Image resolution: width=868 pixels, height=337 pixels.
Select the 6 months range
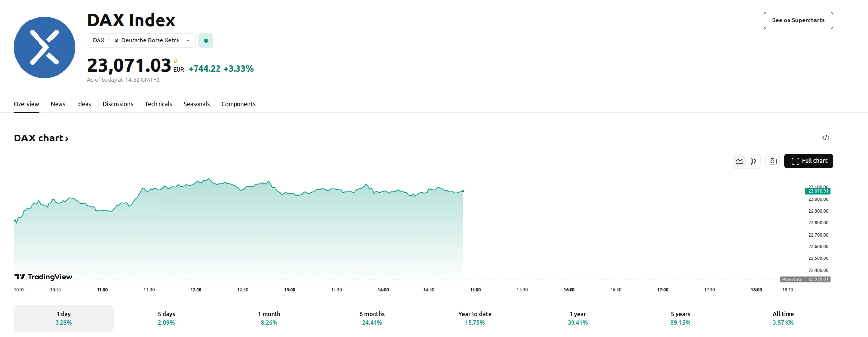[x=372, y=318]
